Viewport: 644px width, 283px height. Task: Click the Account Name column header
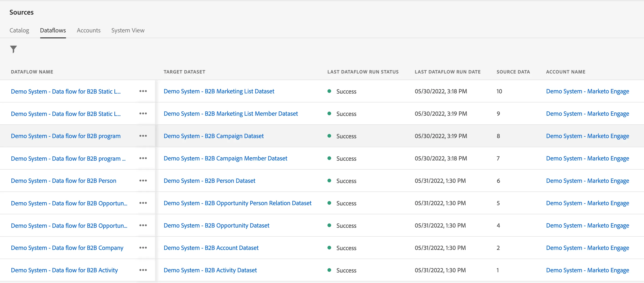566,72
